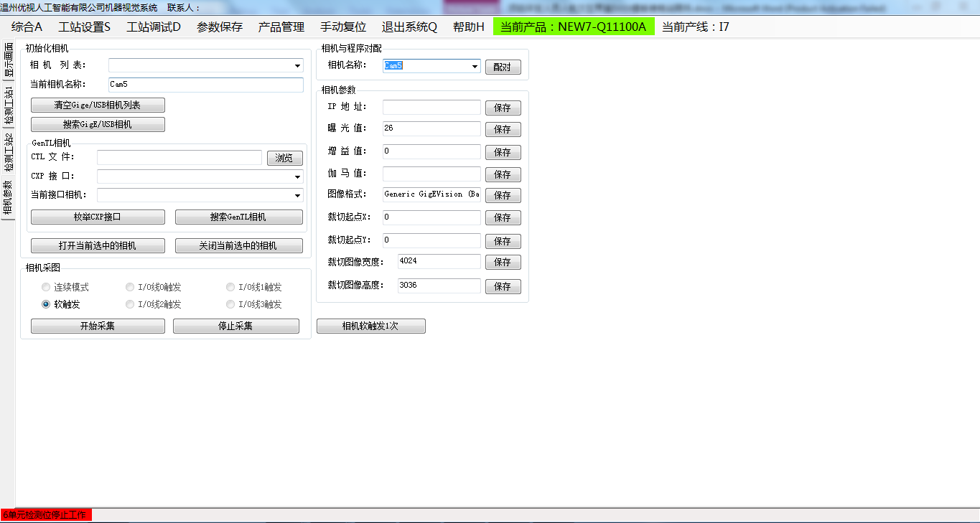Switch to the 显示画面 side tab
Viewport: 980px width, 523px height.
tap(9, 60)
